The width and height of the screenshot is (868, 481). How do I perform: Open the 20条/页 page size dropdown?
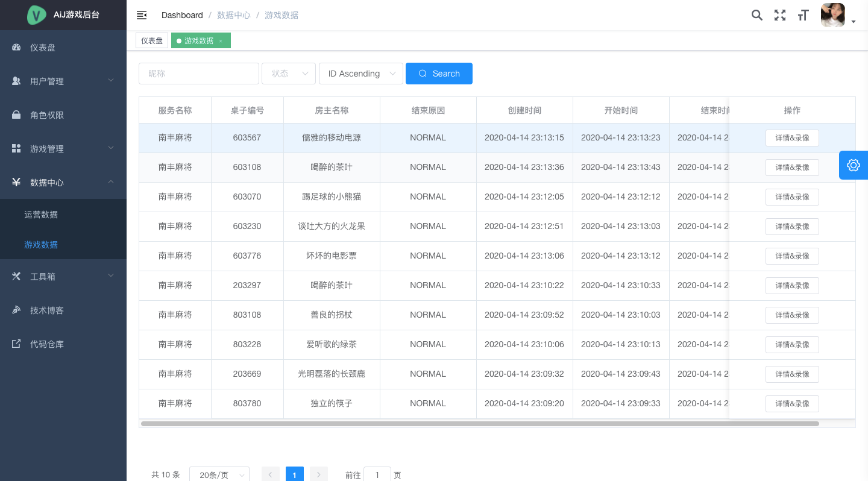219,475
